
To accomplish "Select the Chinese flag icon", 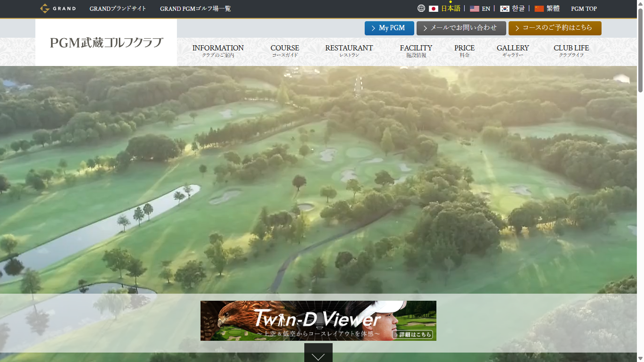I will (x=539, y=8).
